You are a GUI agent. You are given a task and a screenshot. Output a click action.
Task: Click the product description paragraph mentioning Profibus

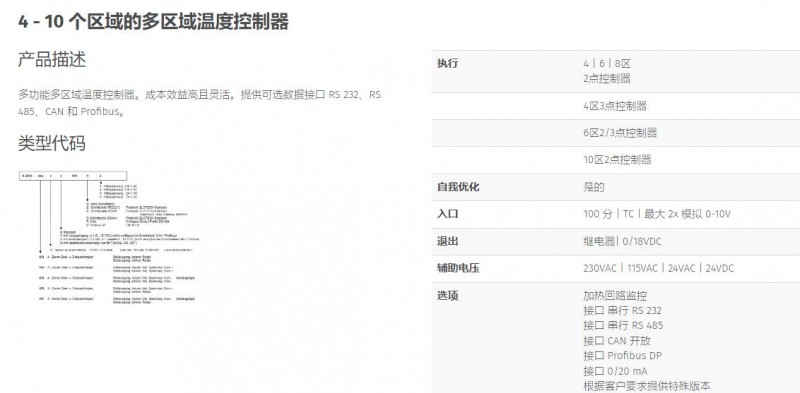coord(199,103)
